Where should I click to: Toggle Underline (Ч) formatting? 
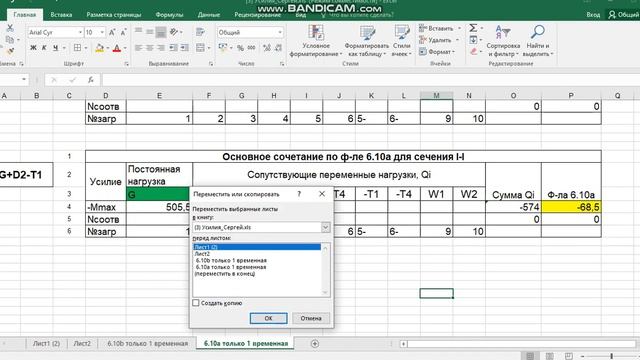(x=55, y=48)
